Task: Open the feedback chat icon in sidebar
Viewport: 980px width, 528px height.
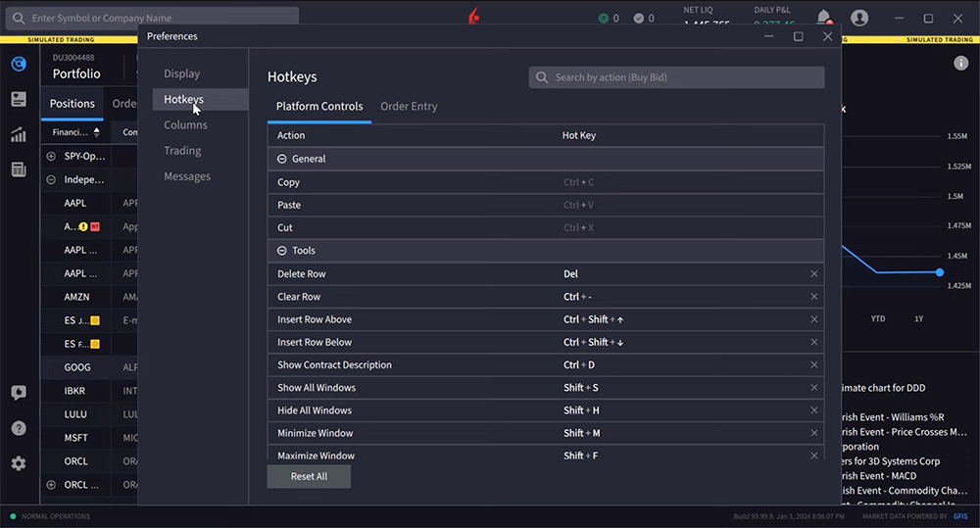Action: [x=19, y=393]
